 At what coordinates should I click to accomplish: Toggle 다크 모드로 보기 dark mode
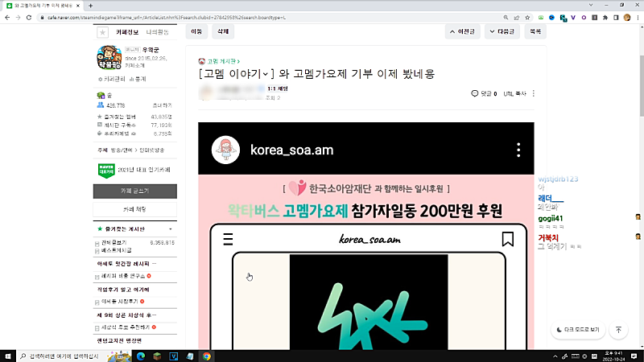578,330
